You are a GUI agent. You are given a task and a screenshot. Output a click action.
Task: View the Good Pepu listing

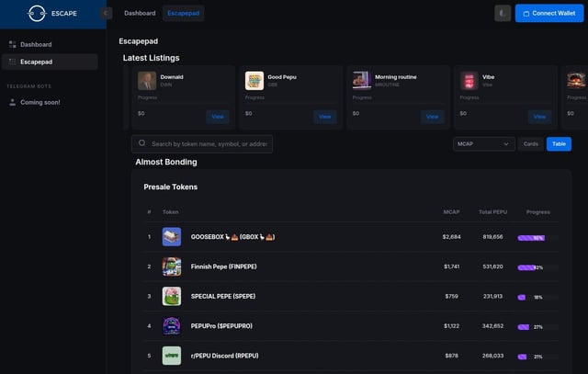[x=325, y=117]
